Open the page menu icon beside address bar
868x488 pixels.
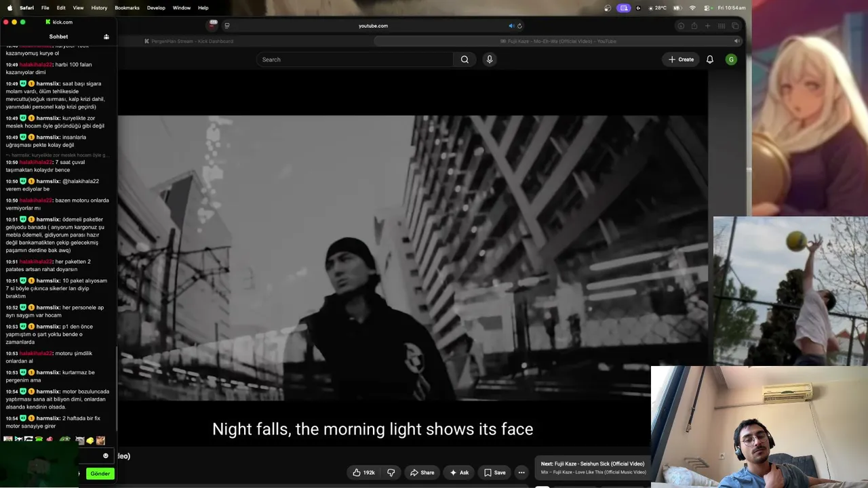pyautogui.click(x=227, y=26)
